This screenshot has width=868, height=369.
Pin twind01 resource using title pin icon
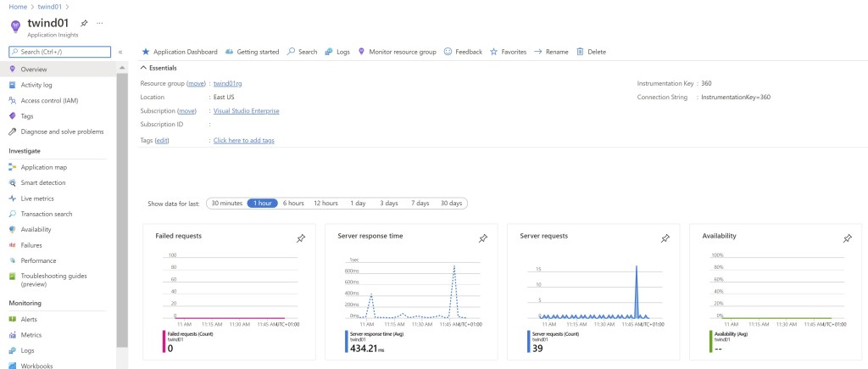pyautogui.click(x=83, y=23)
